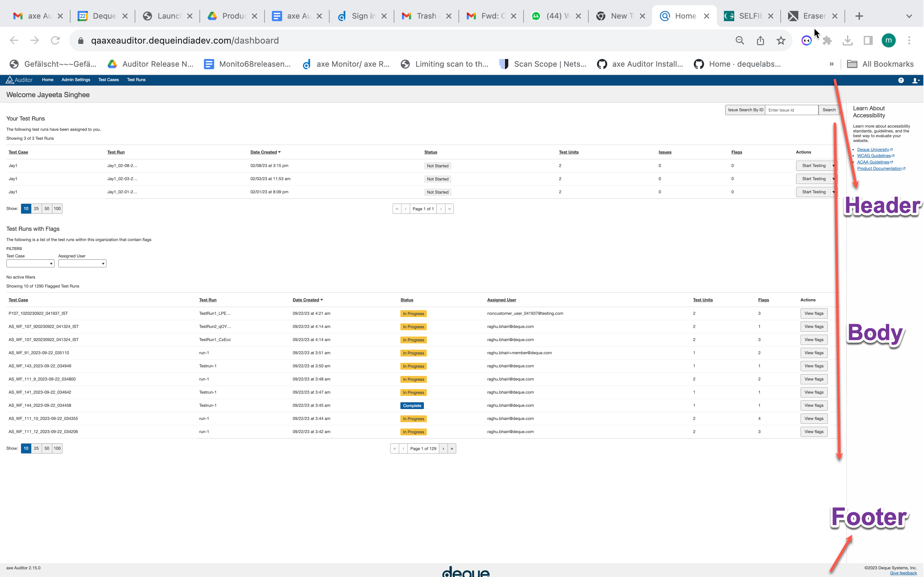Show 25 test runs per page
Viewport: 924px width, 577px height.
[36, 208]
